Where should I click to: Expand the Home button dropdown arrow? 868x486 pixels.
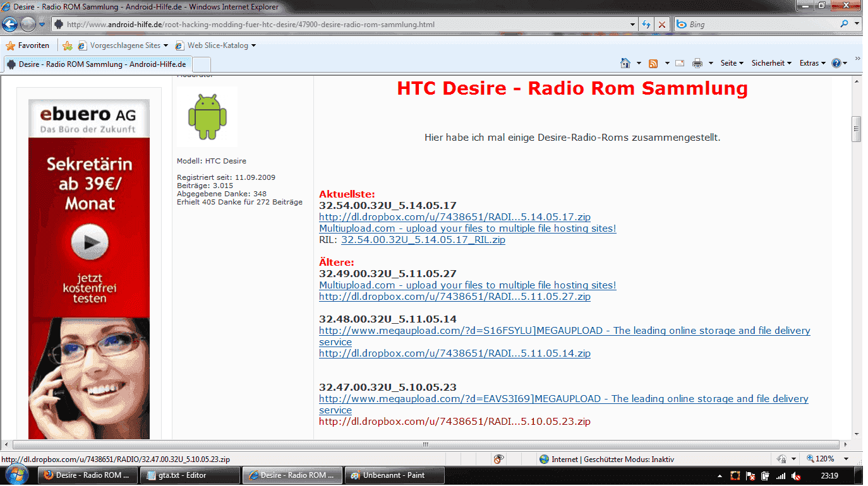click(639, 63)
